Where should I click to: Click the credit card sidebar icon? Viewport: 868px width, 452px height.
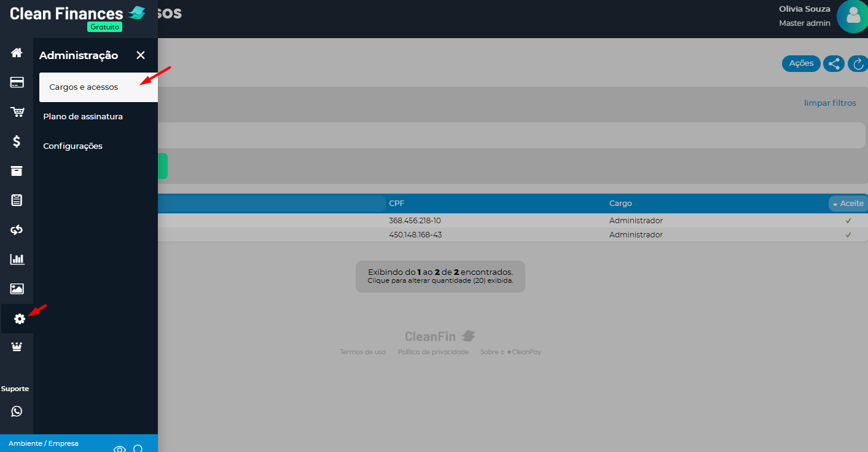(17, 82)
